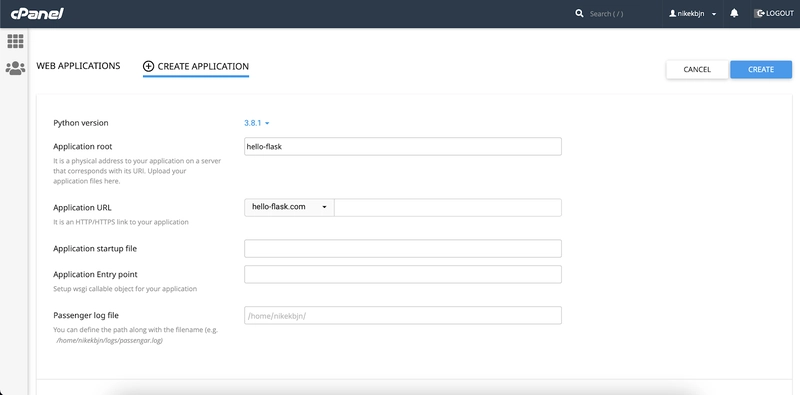Click the 'Setup wsgi callable object' hint text
This screenshot has width=800, height=395.
125,289
